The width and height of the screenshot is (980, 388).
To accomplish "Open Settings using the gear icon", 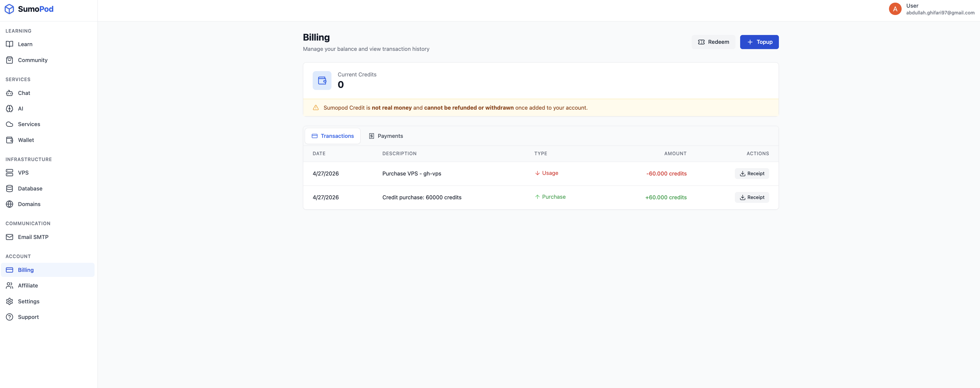I will pyautogui.click(x=9, y=301).
